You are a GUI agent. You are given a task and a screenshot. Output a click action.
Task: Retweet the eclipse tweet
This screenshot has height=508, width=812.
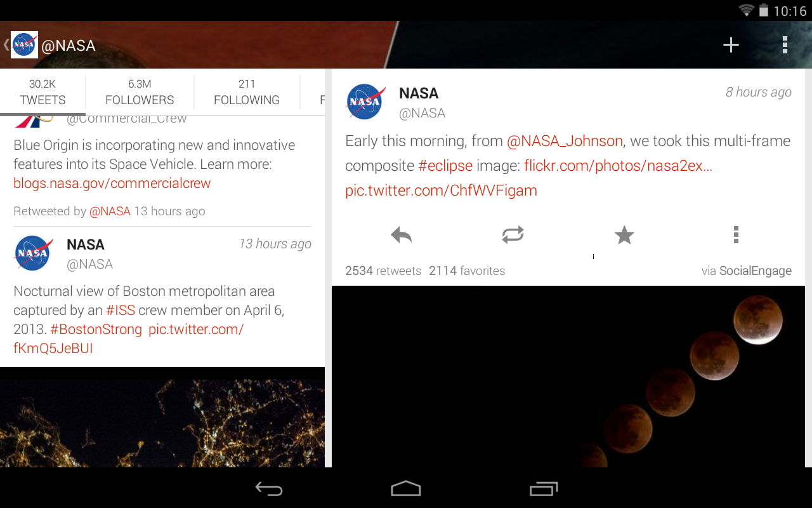click(513, 236)
